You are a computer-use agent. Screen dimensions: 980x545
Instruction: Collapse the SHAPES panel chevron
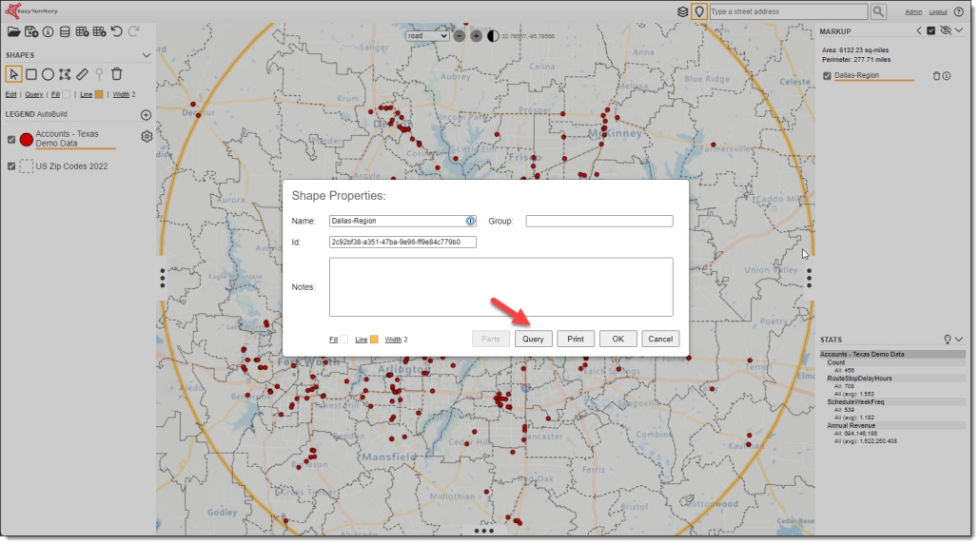147,55
